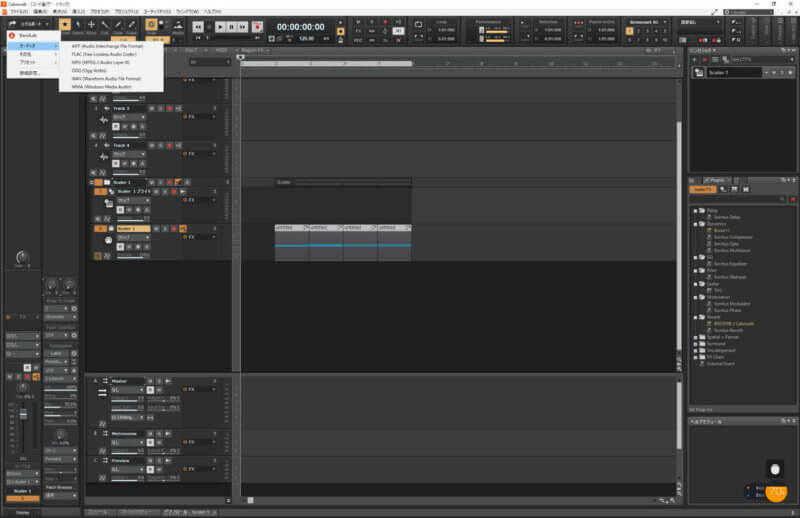Jump to project end button
800x518 pixels.
pos(257,38)
